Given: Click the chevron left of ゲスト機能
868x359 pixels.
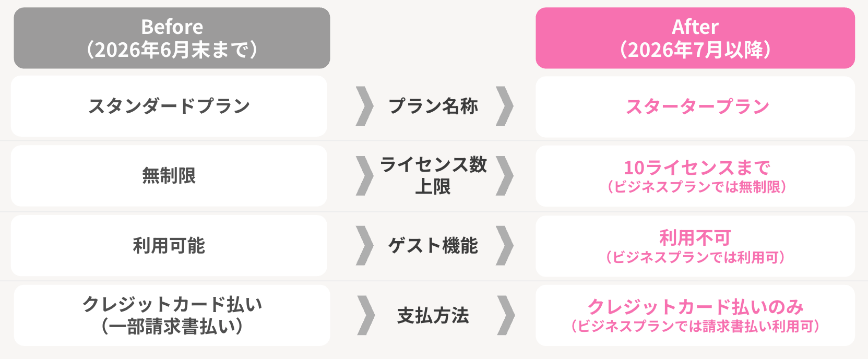Looking at the screenshot, I should pyautogui.click(x=365, y=246).
